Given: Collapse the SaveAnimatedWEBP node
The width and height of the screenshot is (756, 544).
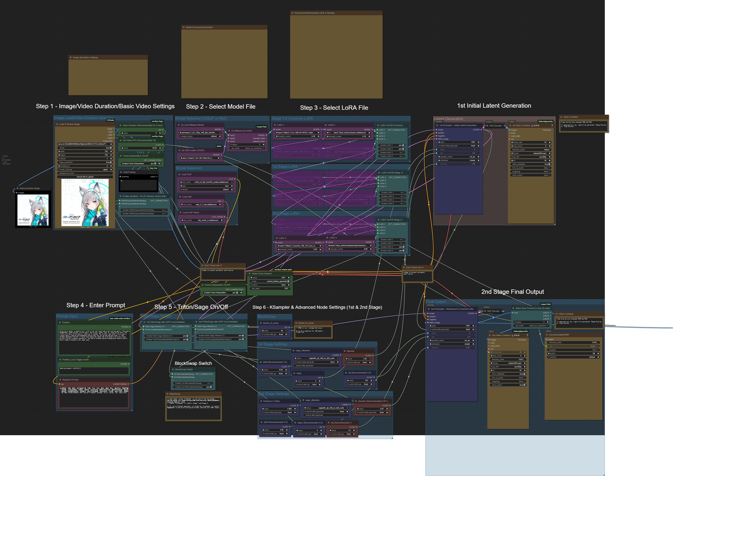Looking at the screenshot, I should tap(547, 335).
